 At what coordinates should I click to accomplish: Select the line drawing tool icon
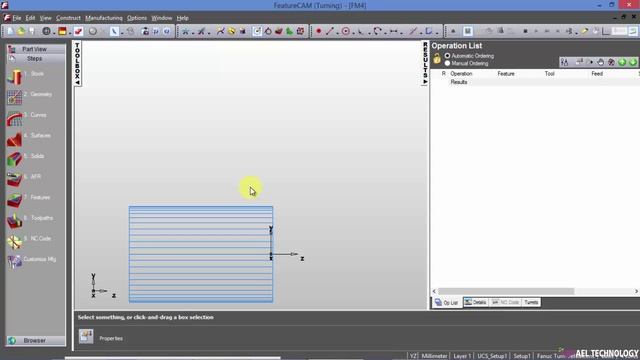330,31
